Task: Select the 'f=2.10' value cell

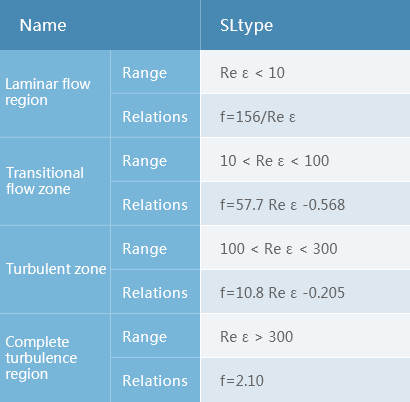Action: [305, 380]
